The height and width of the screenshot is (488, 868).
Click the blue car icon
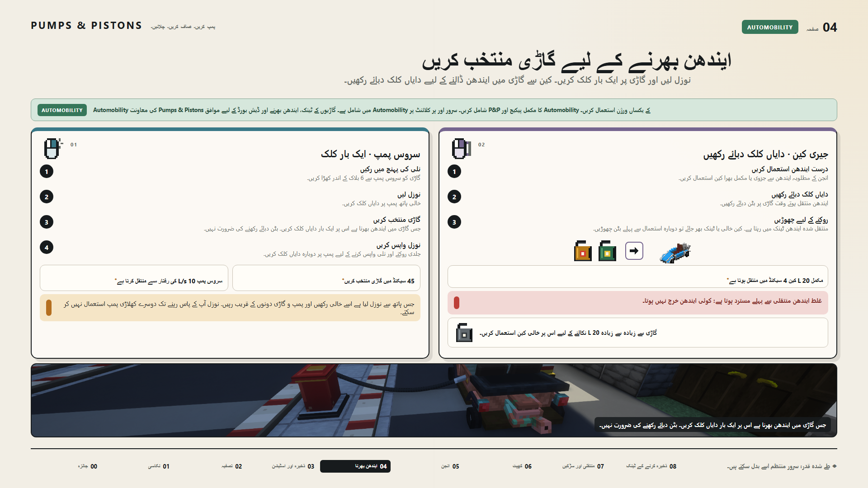(x=675, y=252)
